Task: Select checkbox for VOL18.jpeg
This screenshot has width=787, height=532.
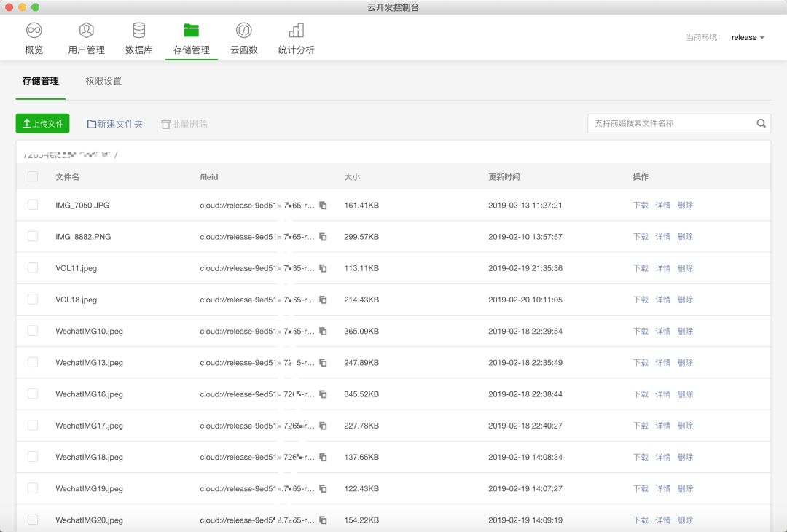Action: click(x=33, y=299)
